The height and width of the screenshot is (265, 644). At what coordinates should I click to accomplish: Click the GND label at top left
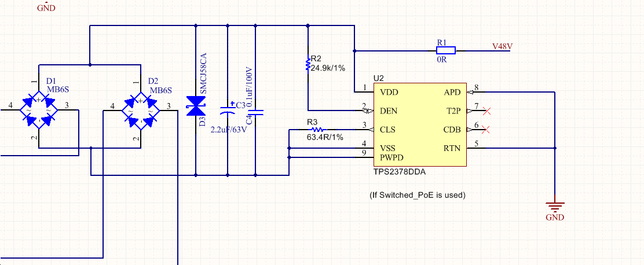46,8
